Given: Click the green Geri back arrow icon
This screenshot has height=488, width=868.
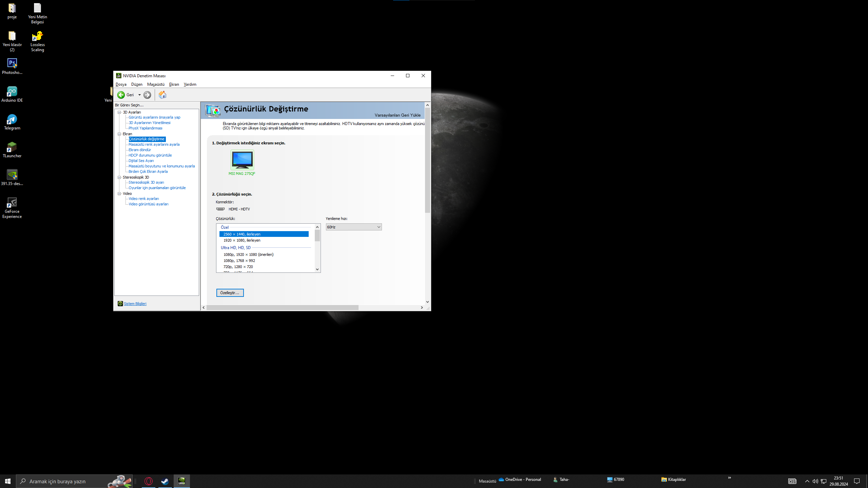Looking at the screenshot, I should click(x=121, y=95).
